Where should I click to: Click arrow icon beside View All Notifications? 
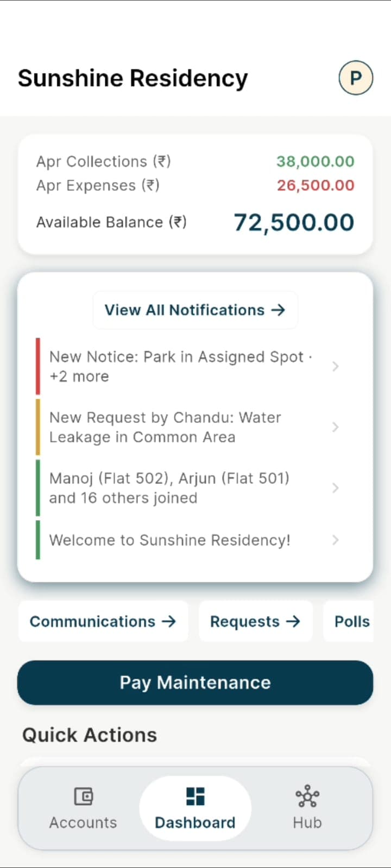tap(278, 310)
